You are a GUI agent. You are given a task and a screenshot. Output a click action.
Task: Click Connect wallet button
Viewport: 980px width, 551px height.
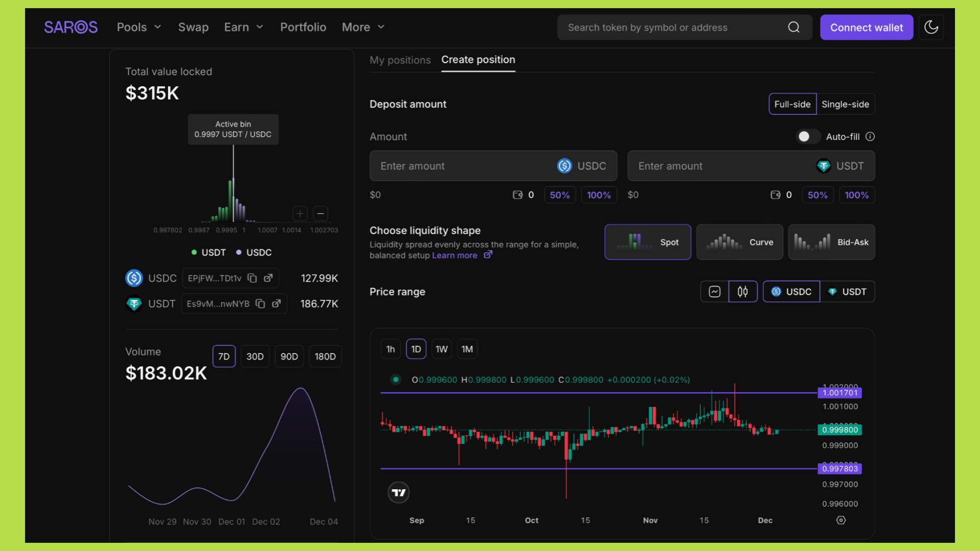[x=866, y=27]
